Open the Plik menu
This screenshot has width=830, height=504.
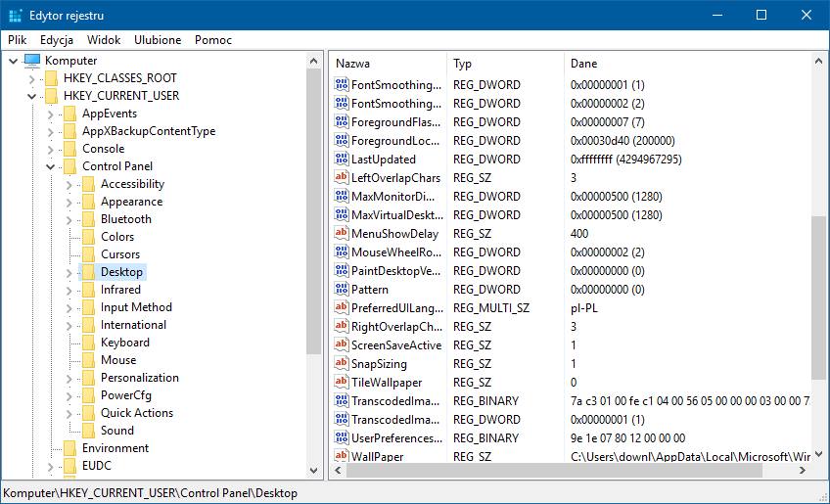pos(18,40)
